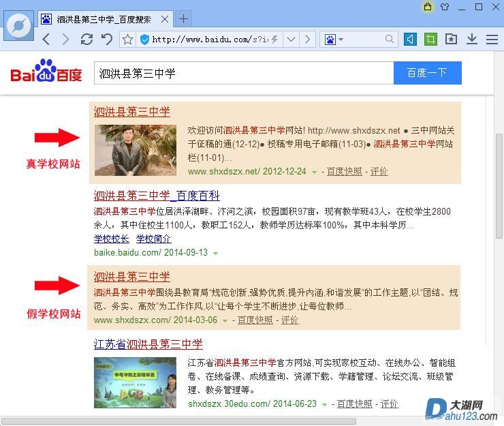Open the 学校简介 sub-link
Screen dimensions: 504x426
point(154,239)
